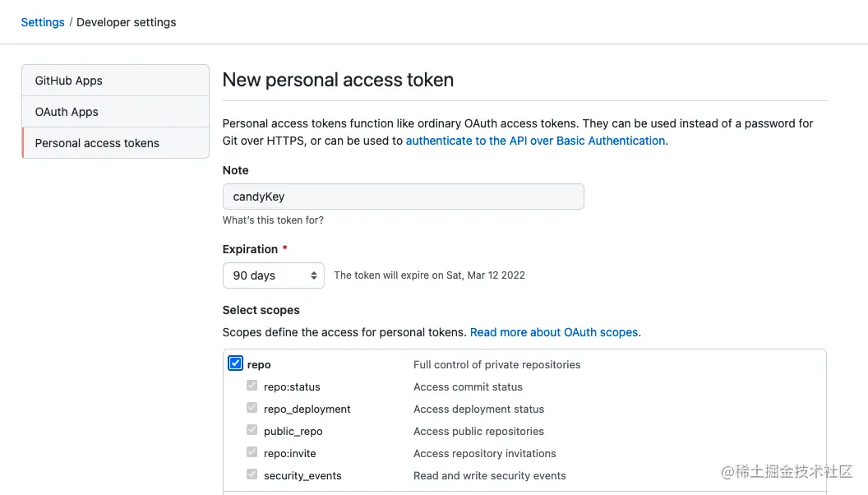Open the 90 days expiration dropdown
The image size is (868, 495).
tap(274, 275)
